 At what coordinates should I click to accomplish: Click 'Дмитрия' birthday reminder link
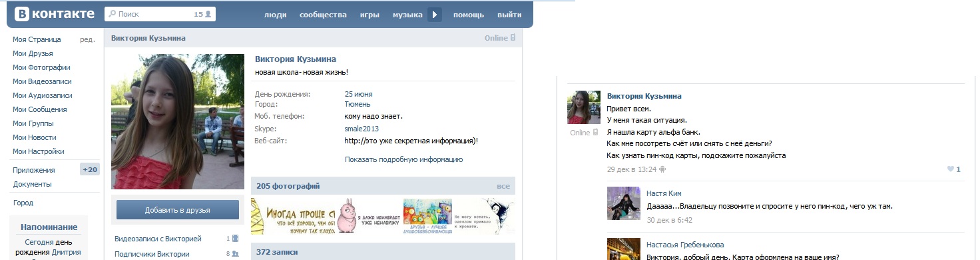click(x=66, y=252)
